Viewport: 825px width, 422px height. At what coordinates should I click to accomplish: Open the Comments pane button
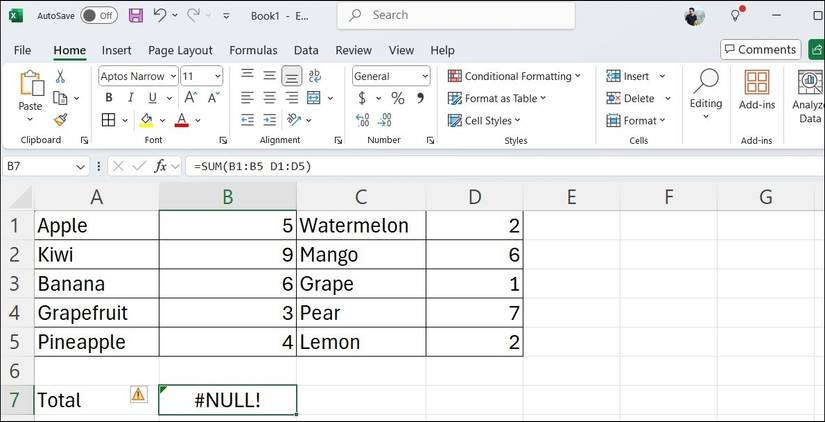click(760, 49)
